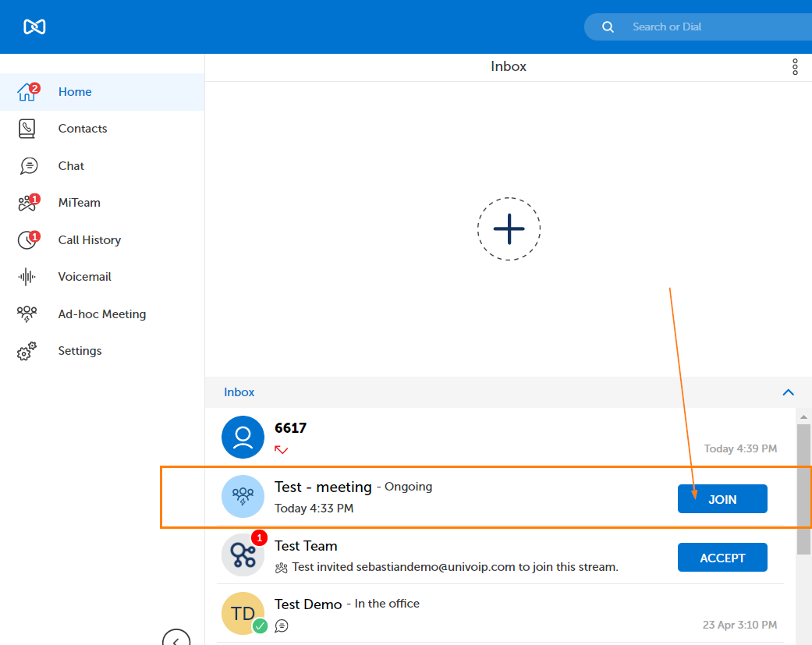
Task: Click the inbox list scrollbar thumb
Action: [803, 489]
